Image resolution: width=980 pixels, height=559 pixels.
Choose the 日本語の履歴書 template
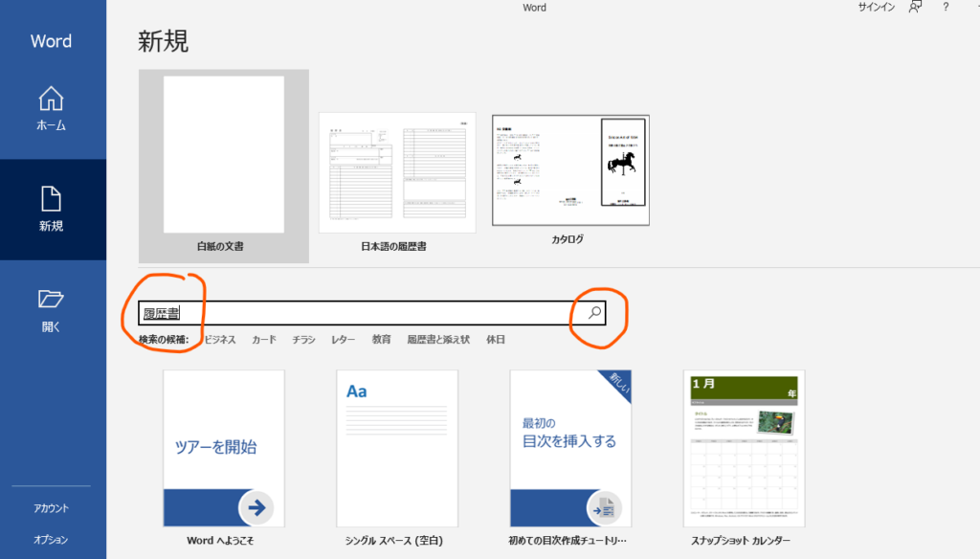(396, 173)
